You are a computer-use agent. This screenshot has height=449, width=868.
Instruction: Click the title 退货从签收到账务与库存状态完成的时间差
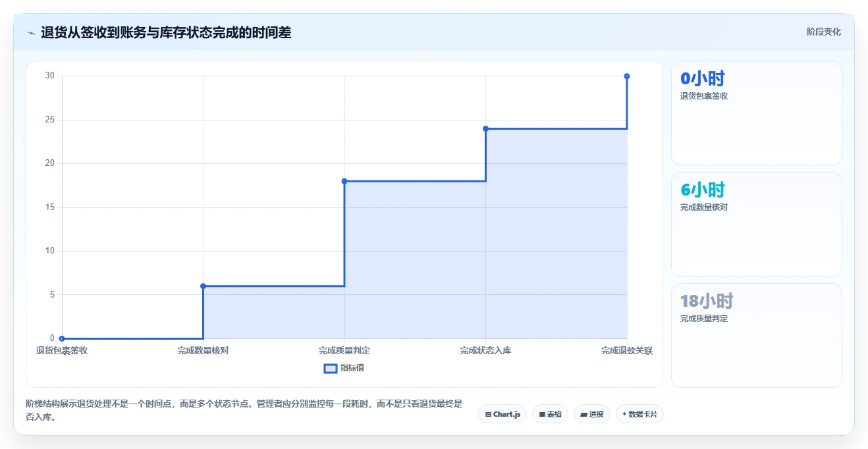click(166, 32)
